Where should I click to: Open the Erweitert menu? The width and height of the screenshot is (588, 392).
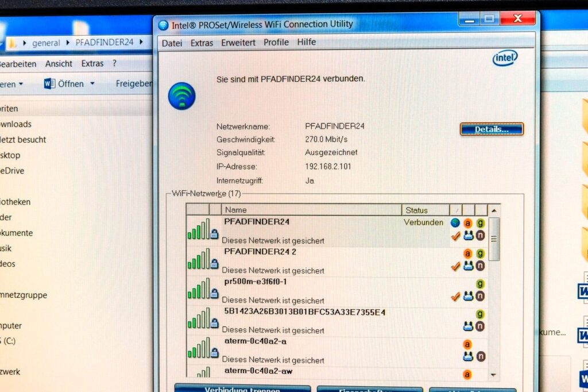coord(238,43)
